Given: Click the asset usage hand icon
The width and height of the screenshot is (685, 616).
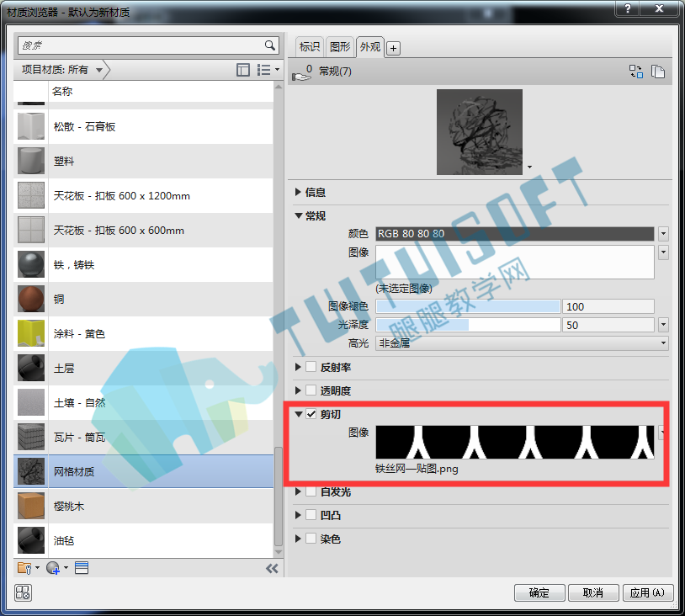Looking at the screenshot, I should pyautogui.click(x=302, y=72).
